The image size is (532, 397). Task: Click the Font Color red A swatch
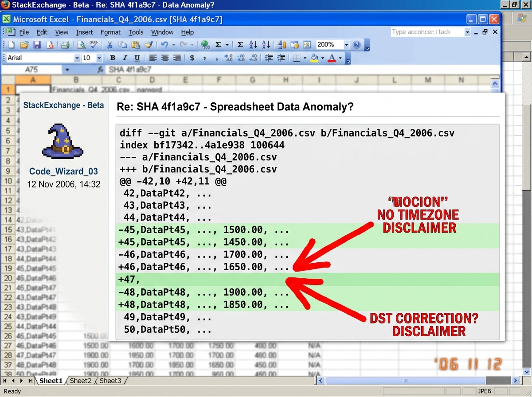(332, 58)
